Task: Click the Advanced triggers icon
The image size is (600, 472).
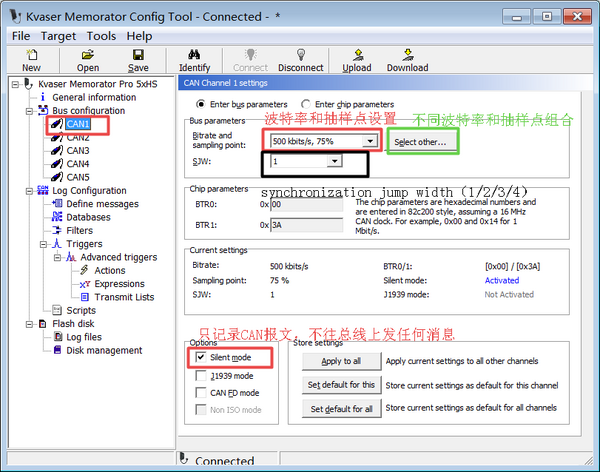Action: tap(71, 257)
